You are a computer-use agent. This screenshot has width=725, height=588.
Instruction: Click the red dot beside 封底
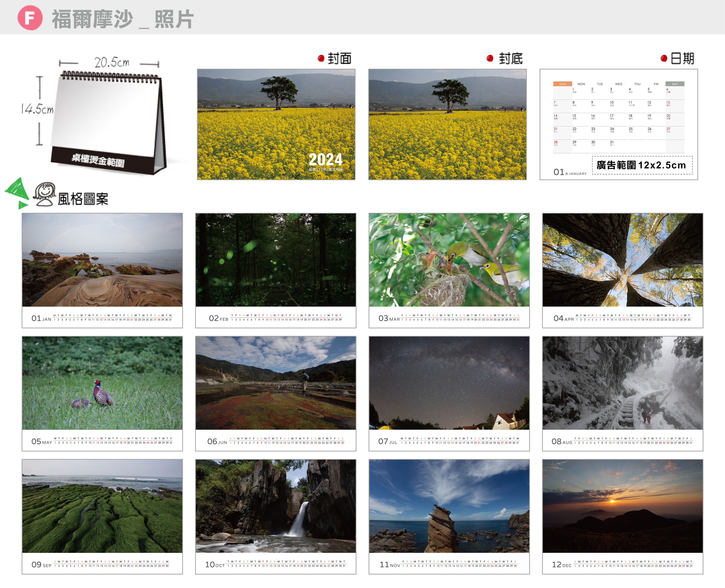(x=490, y=58)
